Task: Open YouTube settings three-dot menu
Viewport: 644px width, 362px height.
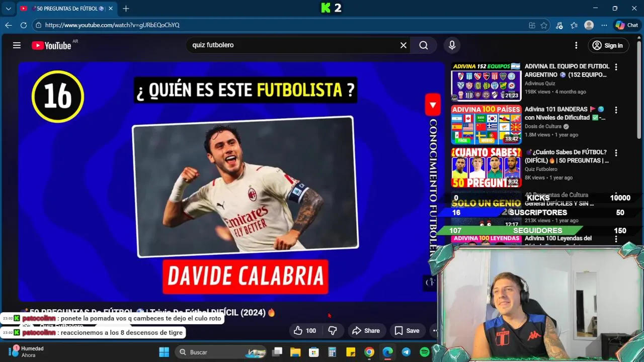Action: coord(576,45)
